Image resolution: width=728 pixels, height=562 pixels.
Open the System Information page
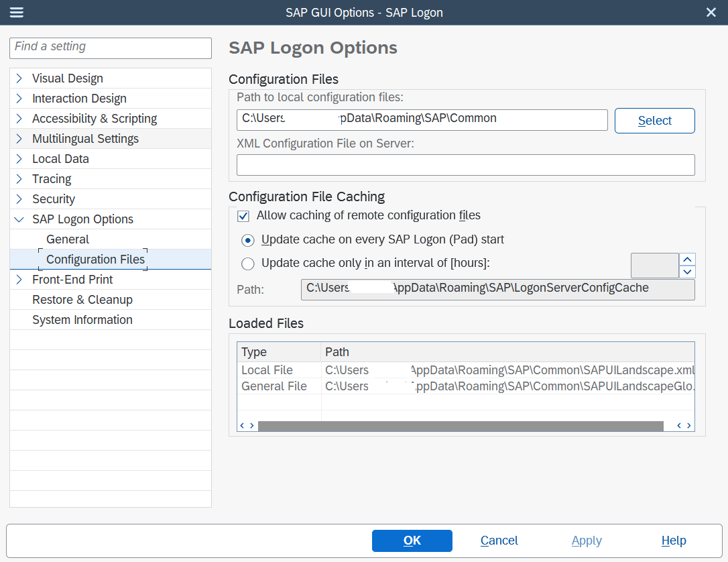coord(82,319)
